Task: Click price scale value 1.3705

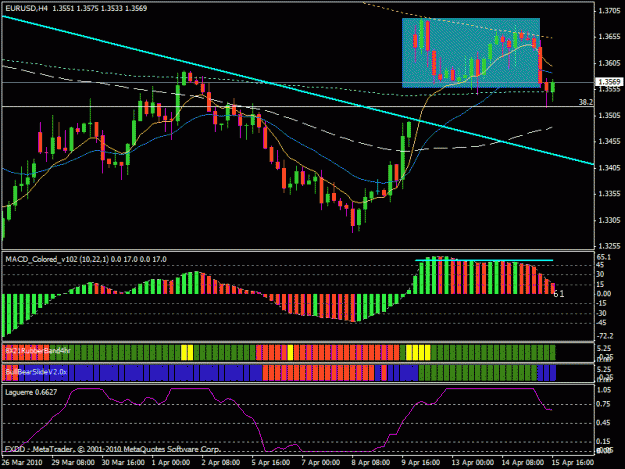Action: 609,11
